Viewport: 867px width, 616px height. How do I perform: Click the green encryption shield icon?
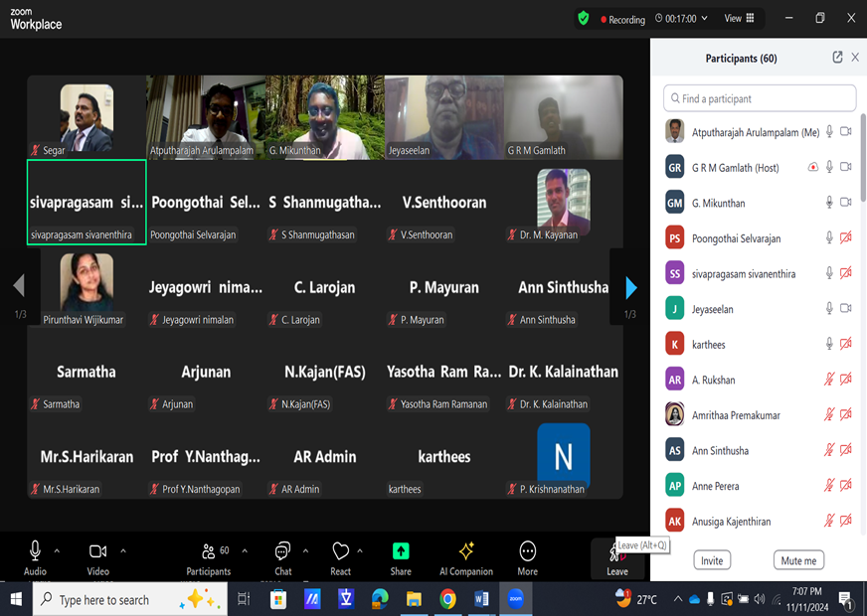point(584,18)
